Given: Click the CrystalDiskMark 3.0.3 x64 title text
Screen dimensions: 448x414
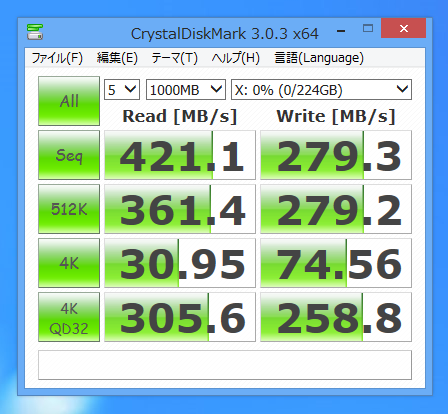Looking at the screenshot, I should click(x=225, y=34).
